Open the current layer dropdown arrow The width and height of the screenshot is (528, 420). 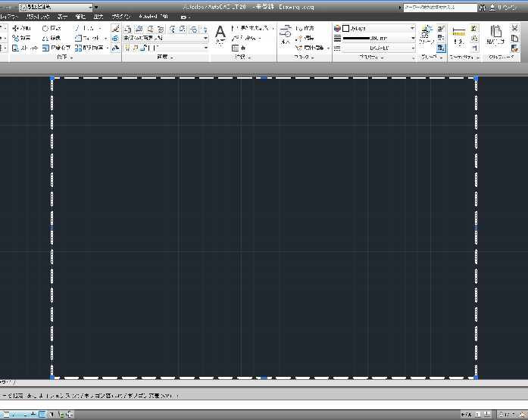205,48
